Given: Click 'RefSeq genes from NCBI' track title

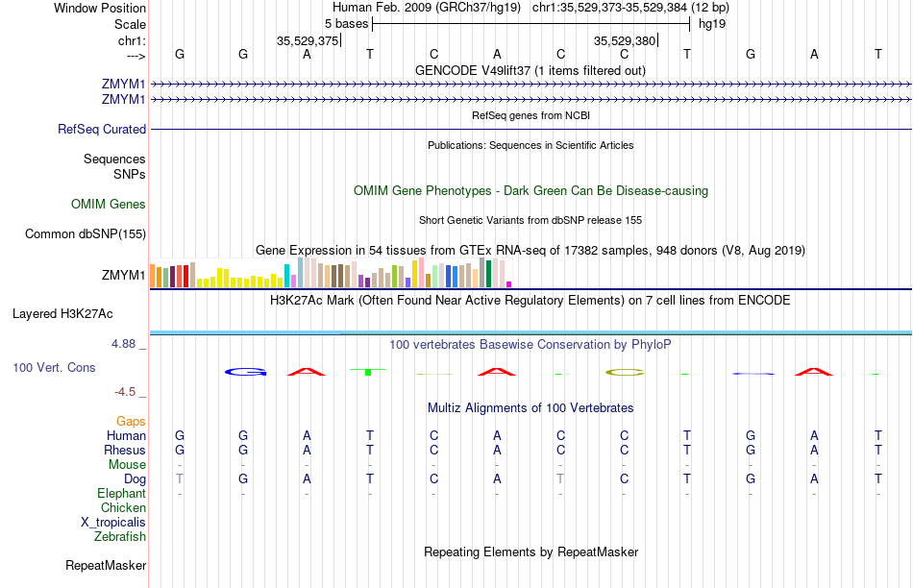Looking at the screenshot, I should click(x=531, y=115).
